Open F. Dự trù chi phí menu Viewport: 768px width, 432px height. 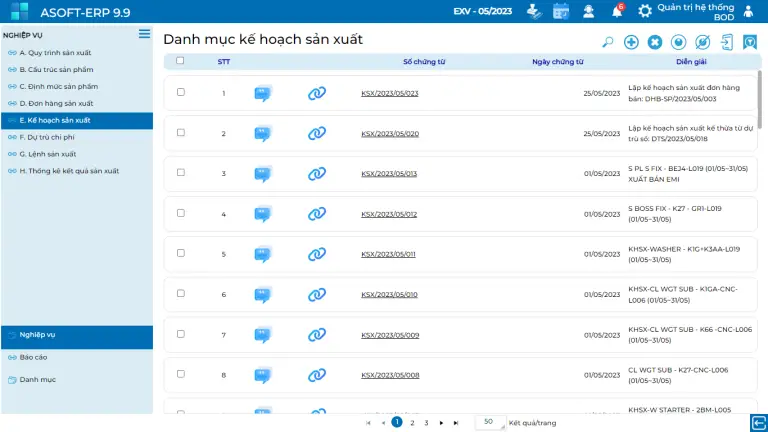47,137
